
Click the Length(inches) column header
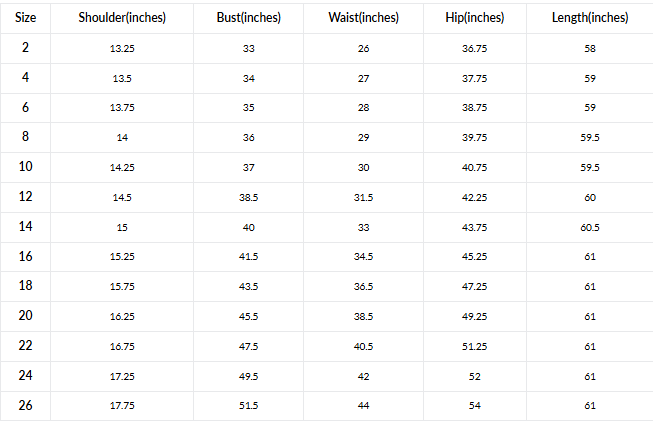tap(590, 18)
